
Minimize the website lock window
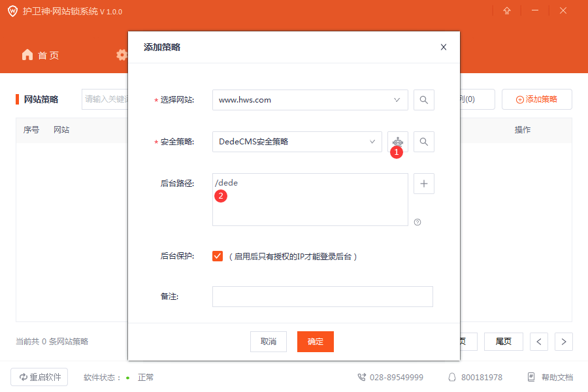click(535, 11)
